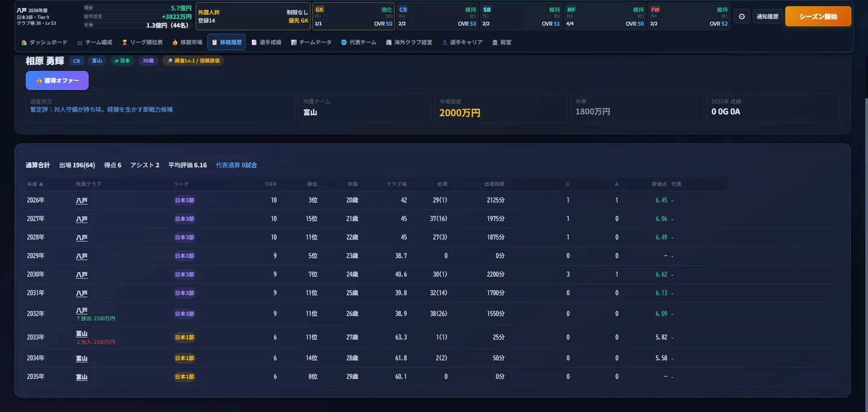
Task: Click the シーズン開始 button
Action: 818,16
